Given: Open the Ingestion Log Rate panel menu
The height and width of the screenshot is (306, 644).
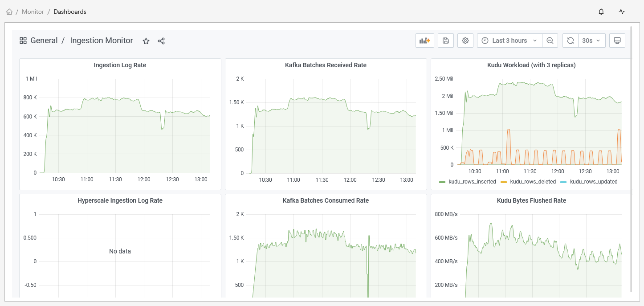Looking at the screenshot, I should 119,65.
